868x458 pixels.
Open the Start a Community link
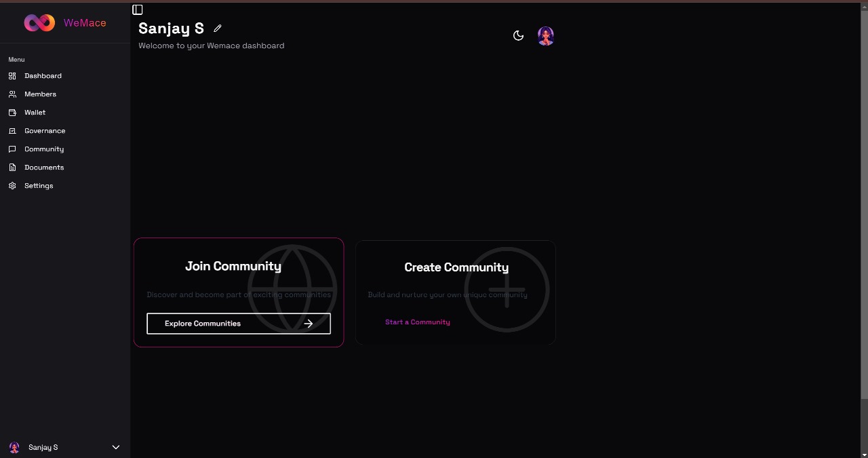417,322
